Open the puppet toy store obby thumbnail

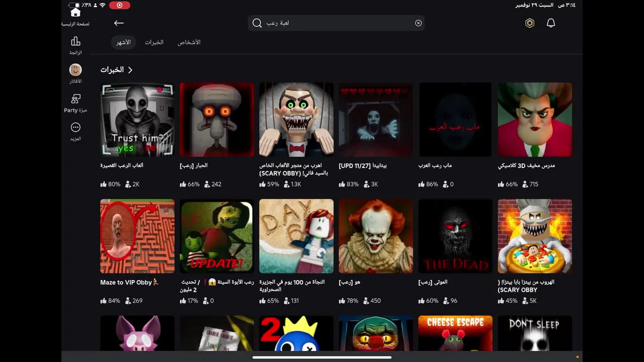pyautogui.click(x=296, y=120)
